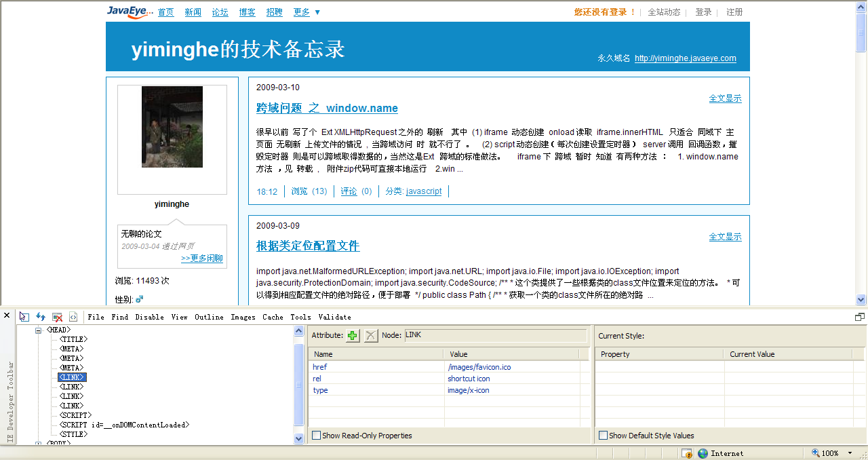This screenshot has height=460, width=868.
Task: Open the Tools menu
Action: point(300,317)
